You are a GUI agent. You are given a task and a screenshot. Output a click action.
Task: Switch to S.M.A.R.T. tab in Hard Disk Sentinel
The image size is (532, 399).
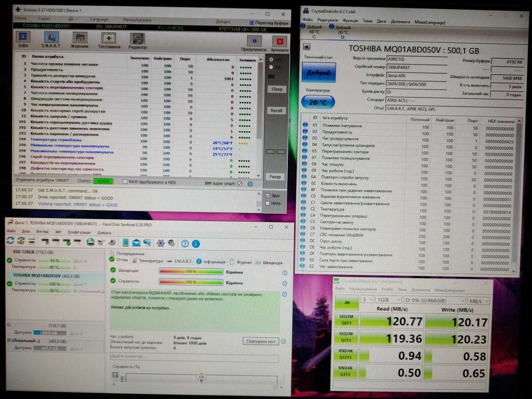180,261
